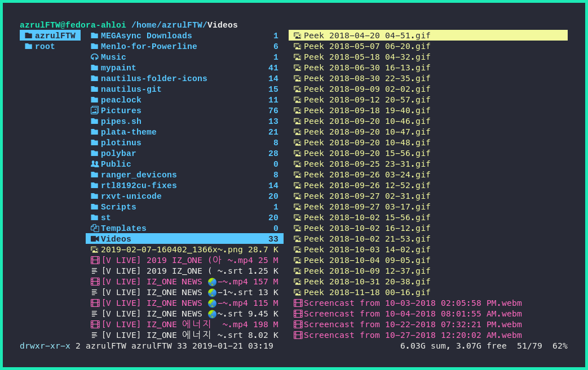
Task: Click image icon of Peek 2018-11-18 00-16.gif
Action: 297,292
